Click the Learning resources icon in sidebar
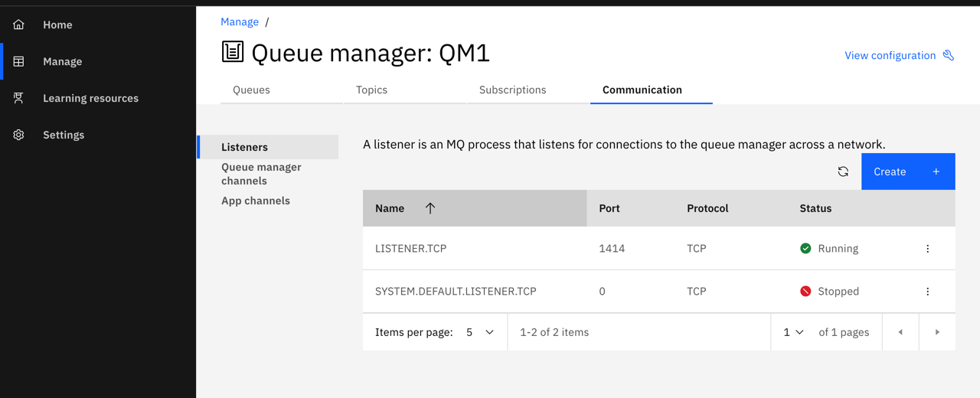This screenshot has height=398, width=980. pyautogui.click(x=19, y=98)
